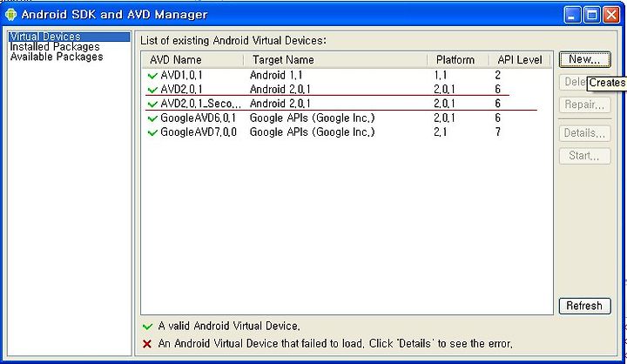
Task: Select Virtual Devices in the left panel
Action: tap(69, 37)
